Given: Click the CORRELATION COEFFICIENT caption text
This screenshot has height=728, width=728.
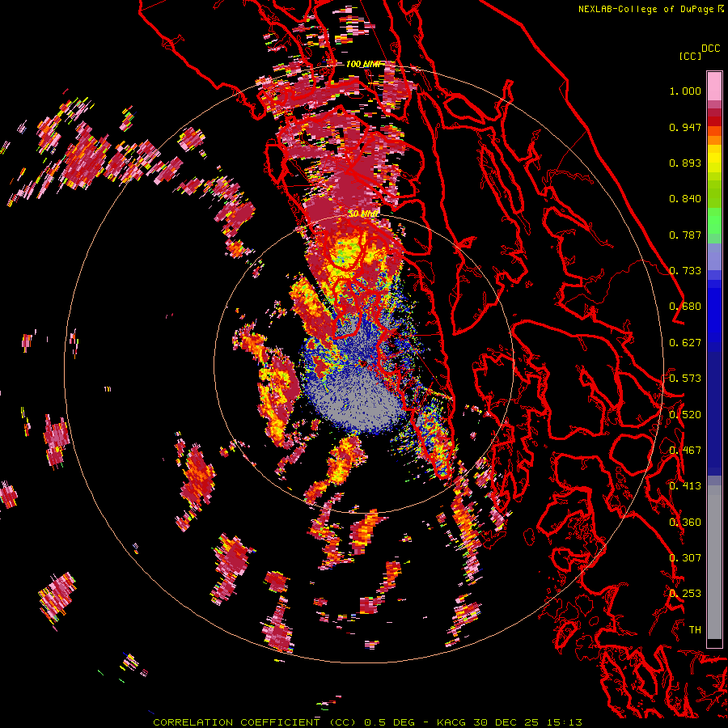Looking at the screenshot, I should click(236, 722).
